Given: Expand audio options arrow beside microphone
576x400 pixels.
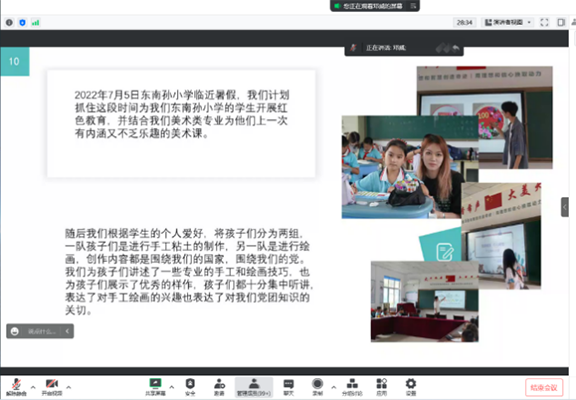Looking at the screenshot, I should [x=33, y=387].
